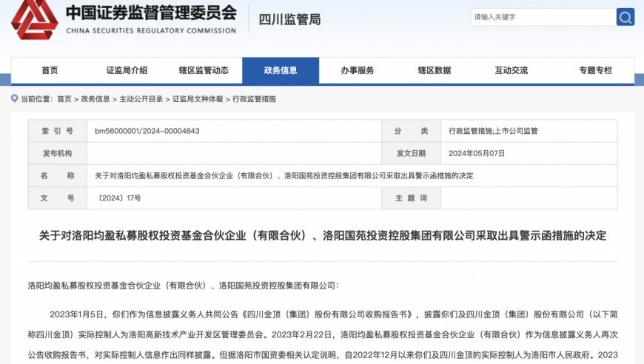This screenshot has height=364, width=644.
Task: Click the addressee line under the headline
Action: 184,286
